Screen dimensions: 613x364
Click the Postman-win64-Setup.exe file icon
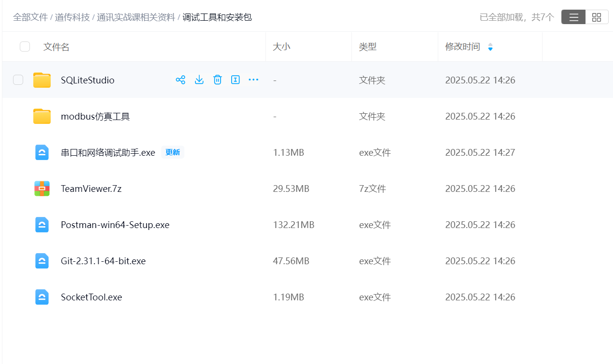tap(42, 225)
